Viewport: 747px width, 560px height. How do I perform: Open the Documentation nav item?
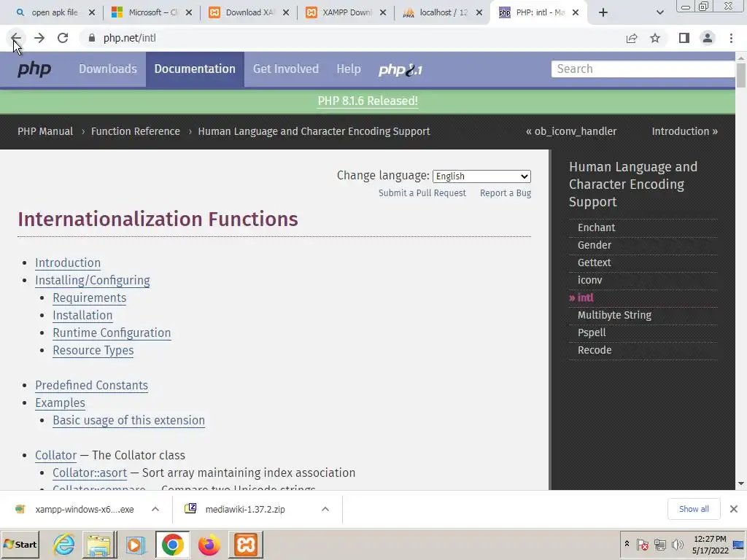point(195,69)
